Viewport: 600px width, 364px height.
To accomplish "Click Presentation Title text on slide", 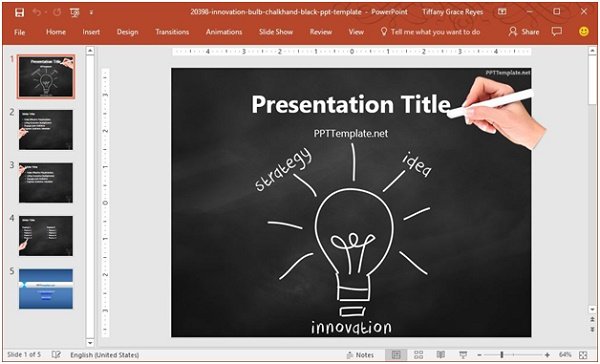I will [x=351, y=104].
